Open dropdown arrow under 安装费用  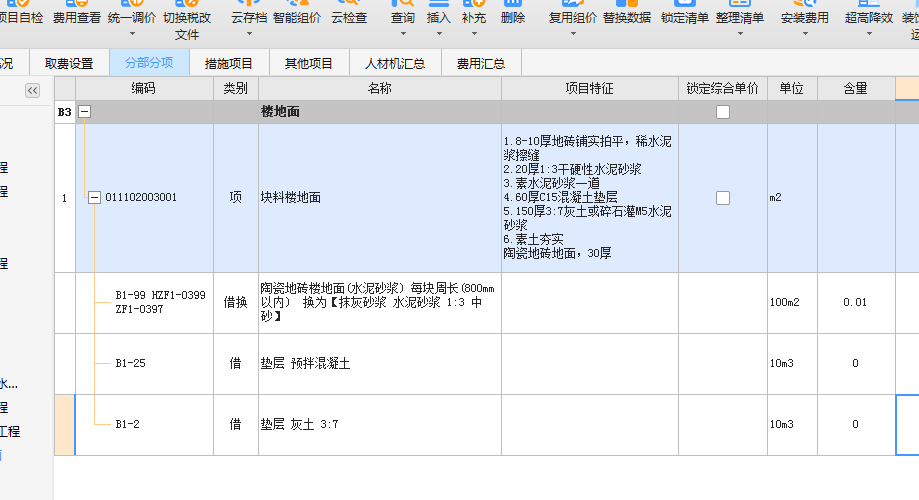[805, 34]
